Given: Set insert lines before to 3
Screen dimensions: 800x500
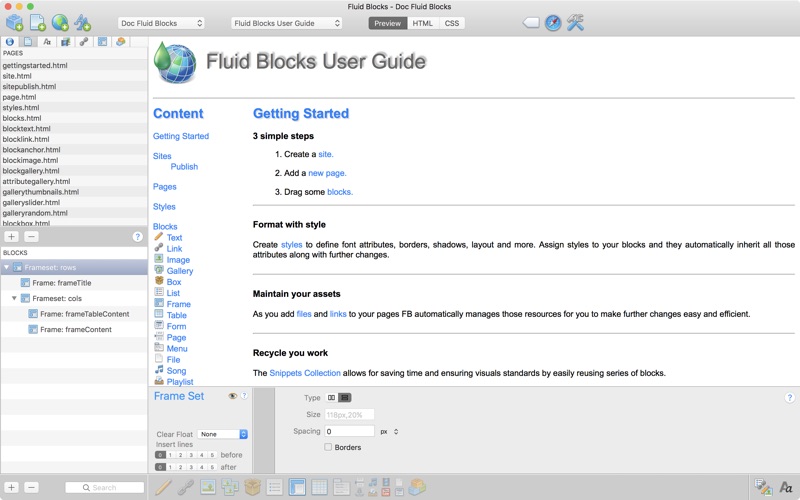Looking at the screenshot, I should [191, 455].
